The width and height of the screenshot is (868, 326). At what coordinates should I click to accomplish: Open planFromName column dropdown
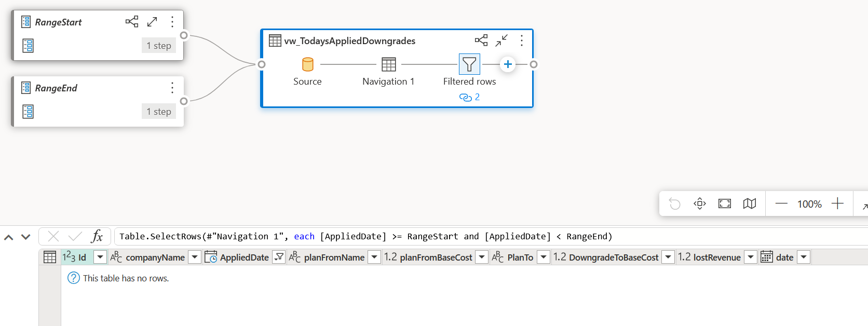[x=374, y=257]
